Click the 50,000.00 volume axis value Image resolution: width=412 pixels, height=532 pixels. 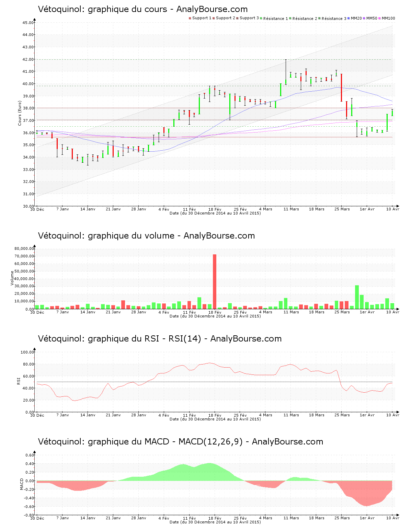pyautogui.click(x=24, y=271)
